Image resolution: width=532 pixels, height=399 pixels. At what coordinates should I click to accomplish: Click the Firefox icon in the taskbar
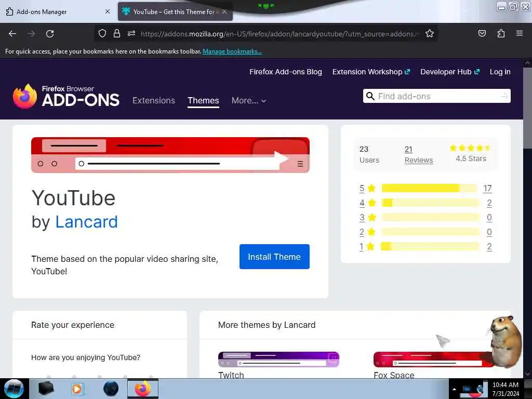(x=143, y=389)
